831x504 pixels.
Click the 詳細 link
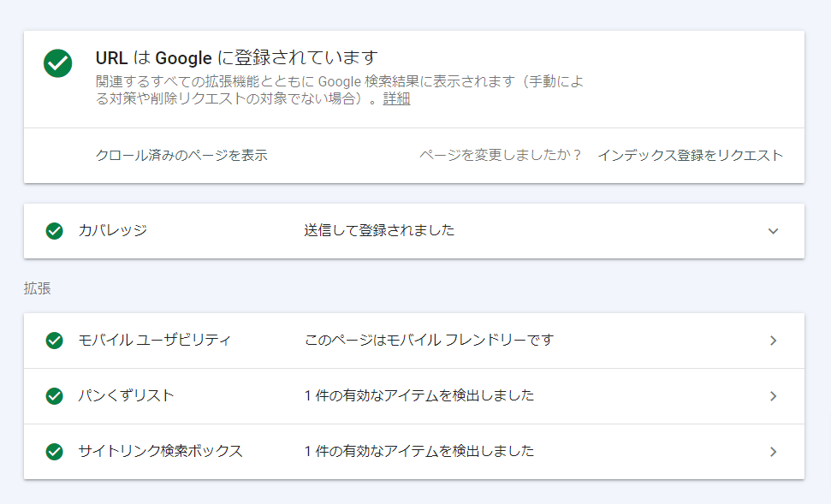[x=396, y=98]
